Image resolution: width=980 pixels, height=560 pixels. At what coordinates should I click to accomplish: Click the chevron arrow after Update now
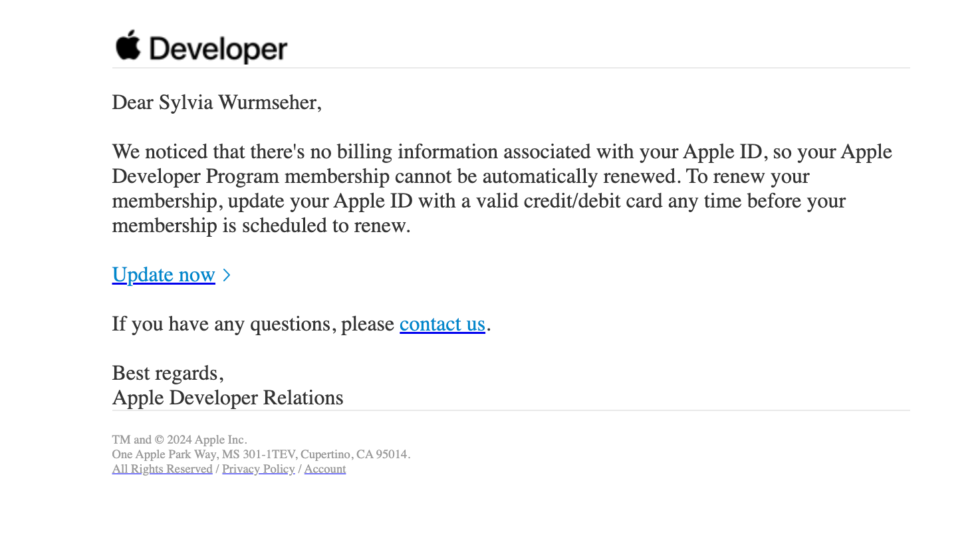tap(227, 275)
